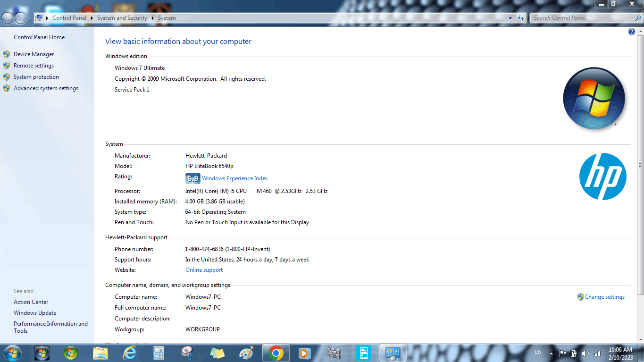Click '4.00 GB (3.86 GB usable)' memory value

pyautogui.click(x=215, y=202)
